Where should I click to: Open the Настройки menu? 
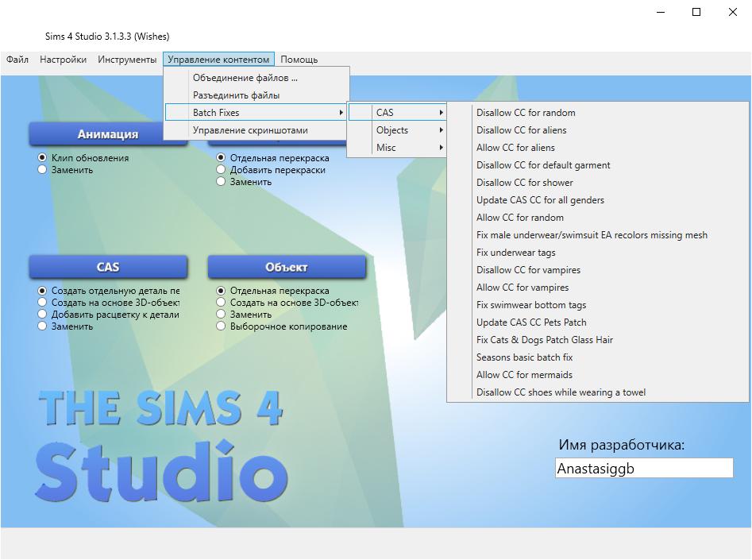point(63,59)
